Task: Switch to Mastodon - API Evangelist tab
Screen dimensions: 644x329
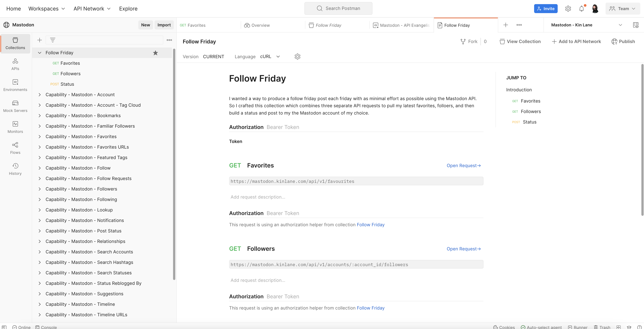Action: [x=401, y=25]
